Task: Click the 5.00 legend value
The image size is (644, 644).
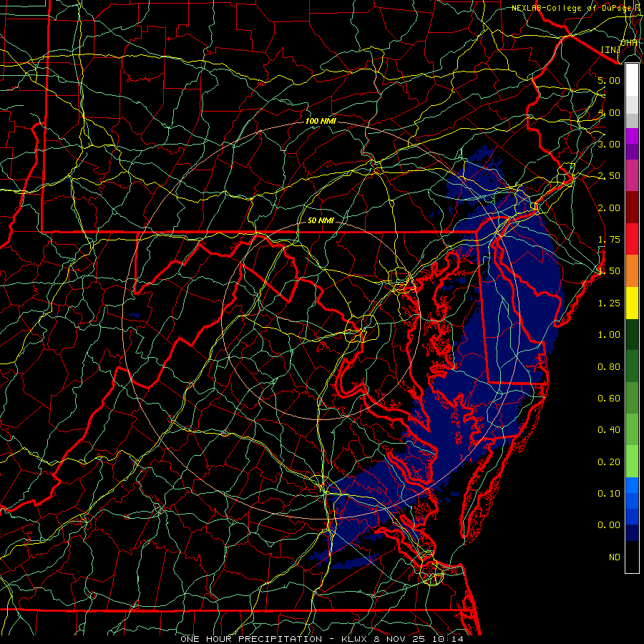Action: (609, 80)
